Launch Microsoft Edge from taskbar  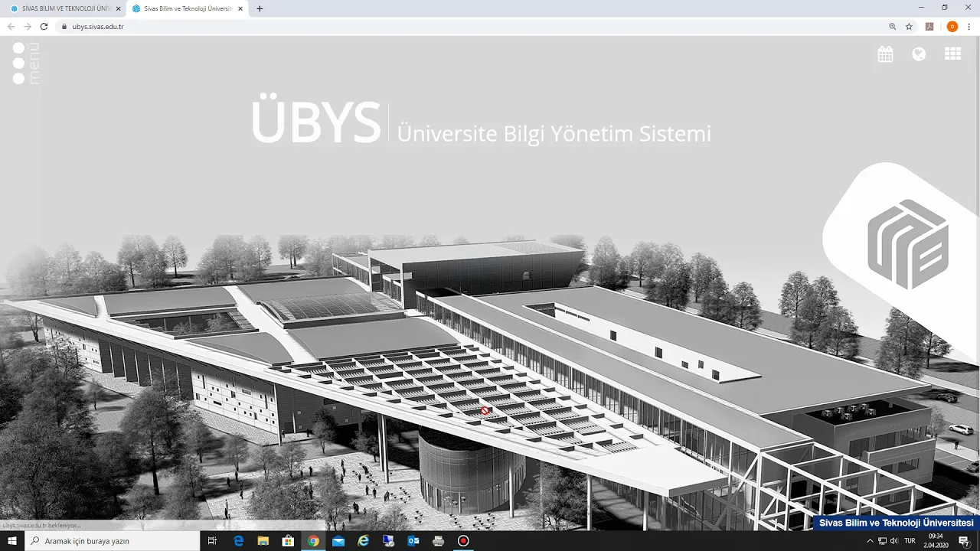[239, 540]
